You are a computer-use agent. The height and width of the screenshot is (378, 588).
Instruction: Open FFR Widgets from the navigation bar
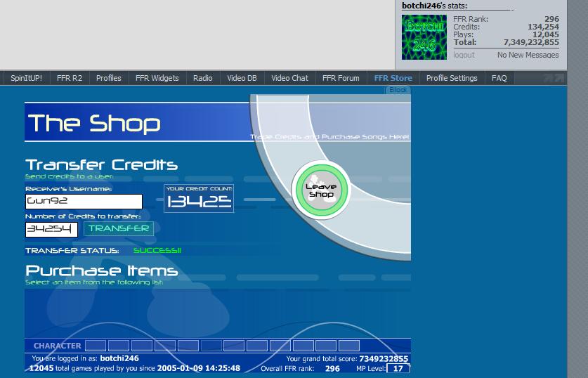tap(157, 78)
